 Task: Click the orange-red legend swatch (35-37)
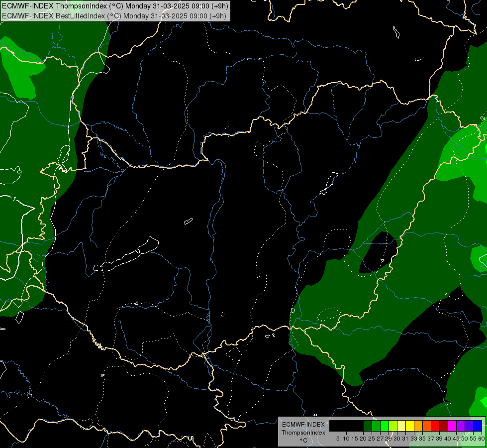point(427,426)
